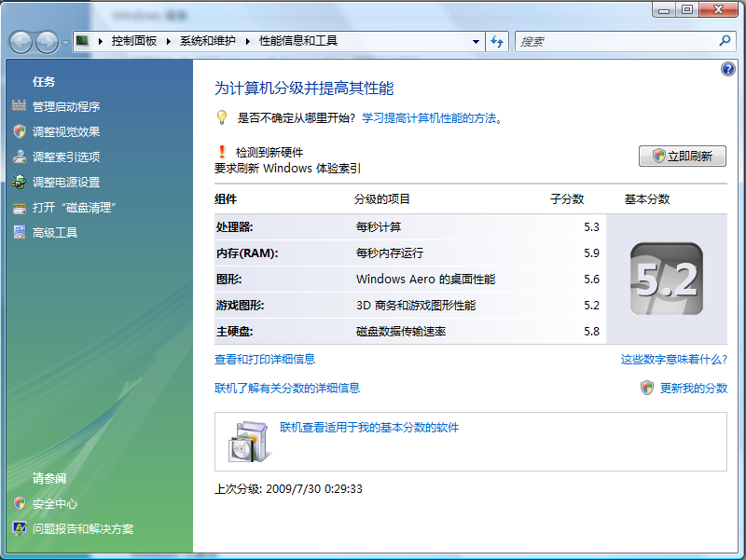Viewport: 746px width, 560px height.
Task: Click the 管理启动程序 sidebar icon
Action: [19, 105]
